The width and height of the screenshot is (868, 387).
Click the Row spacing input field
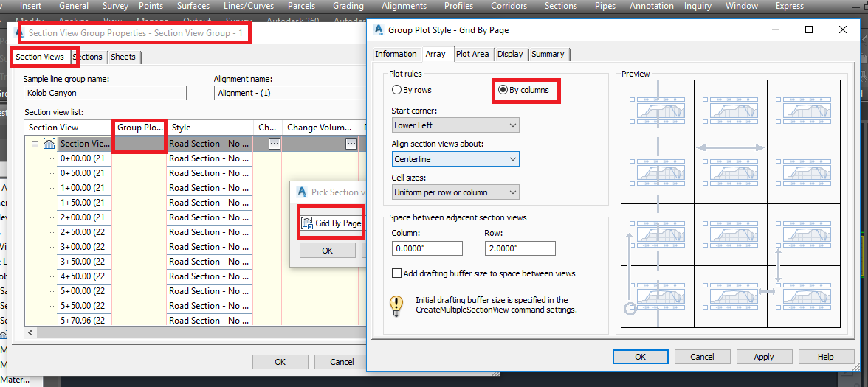(520, 248)
